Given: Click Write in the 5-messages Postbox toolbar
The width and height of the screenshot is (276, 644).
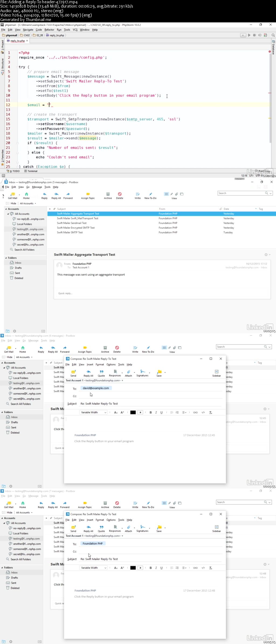Looking at the screenshot, I should (x=137, y=196).
